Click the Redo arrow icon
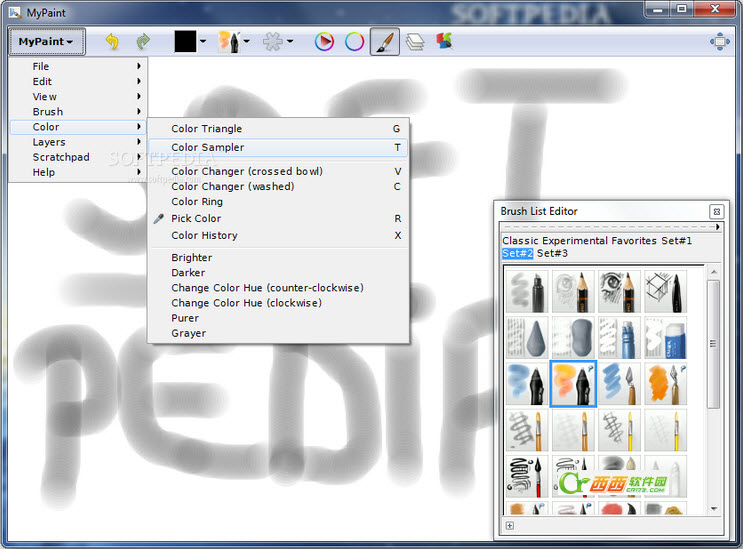Viewport: 743px width, 549px height. 143,42
